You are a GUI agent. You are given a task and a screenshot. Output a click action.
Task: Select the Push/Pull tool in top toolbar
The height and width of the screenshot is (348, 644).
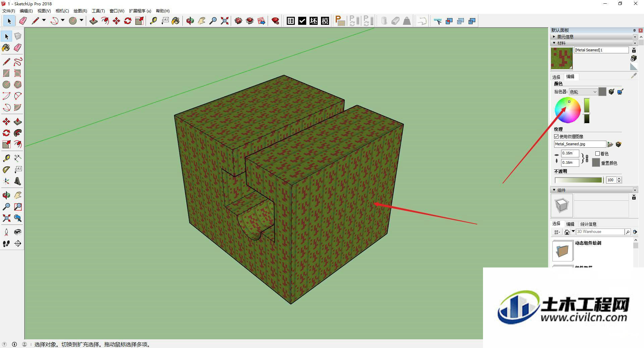(94, 21)
